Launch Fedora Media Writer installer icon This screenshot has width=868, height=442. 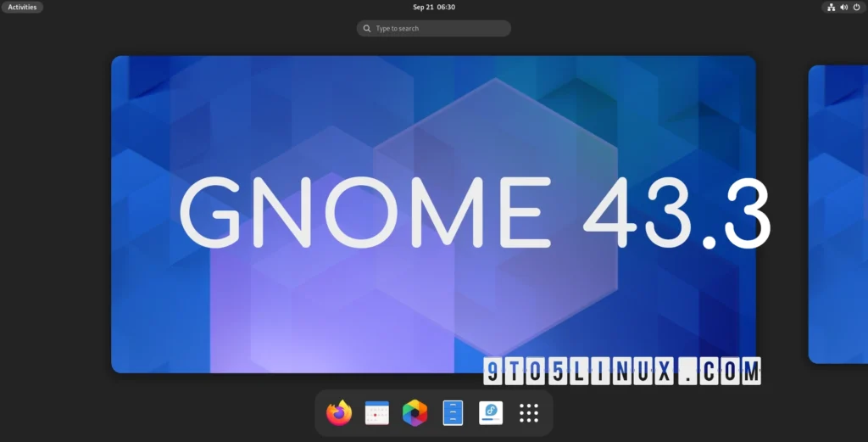[x=491, y=413]
